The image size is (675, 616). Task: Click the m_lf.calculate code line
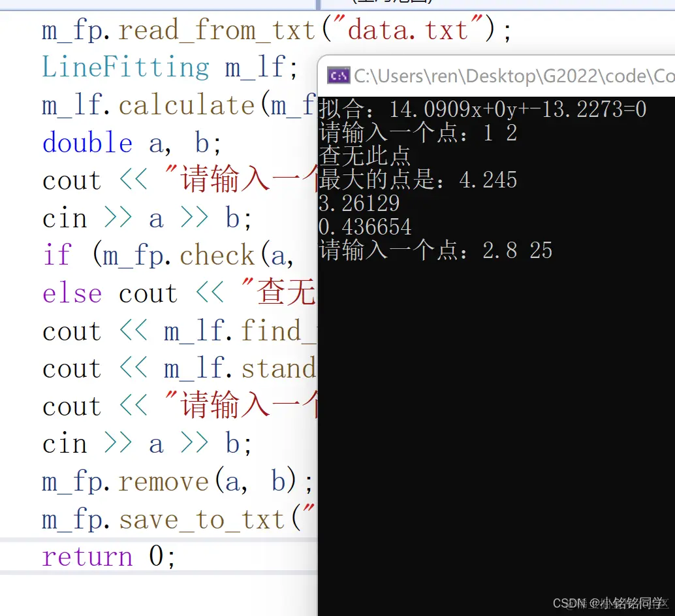[179, 106]
